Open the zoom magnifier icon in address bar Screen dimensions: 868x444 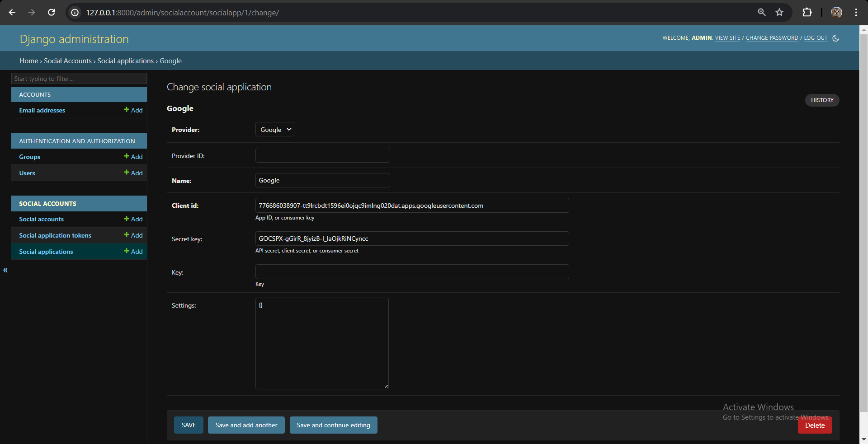click(x=762, y=12)
